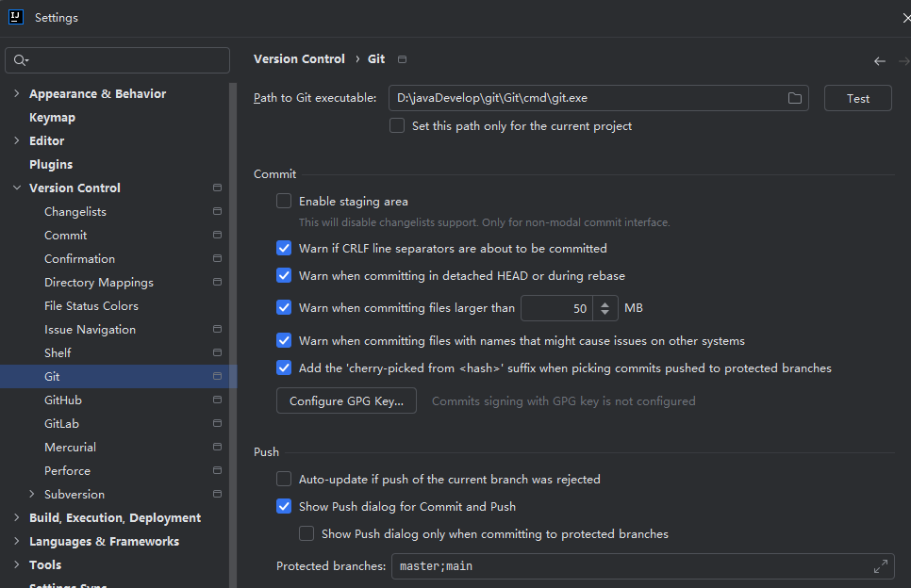Toggle warn about file names causing issues

[x=284, y=340]
